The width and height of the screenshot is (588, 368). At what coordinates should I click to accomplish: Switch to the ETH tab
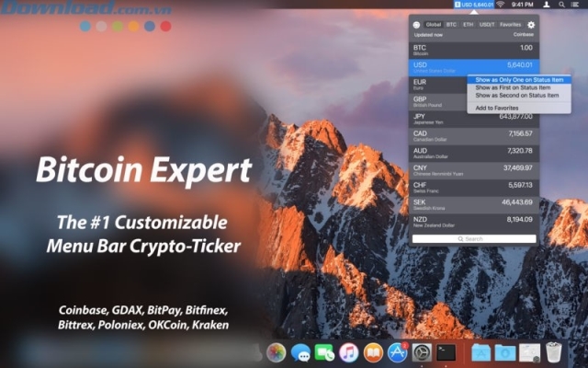point(468,25)
